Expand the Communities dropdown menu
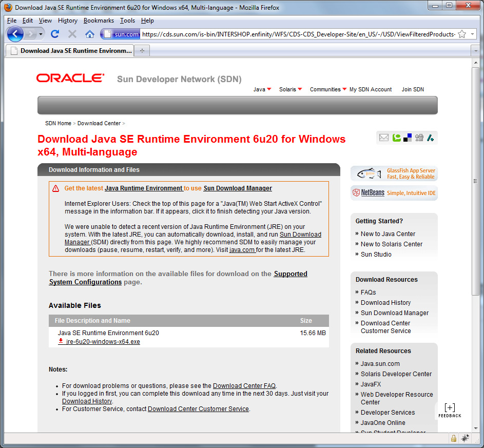The image size is (484, 448). click(x=328, y=89)
